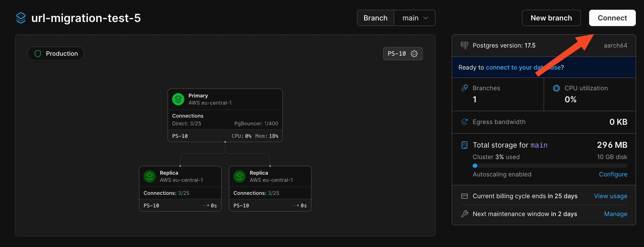Open the main branch selector dropdown

coord(414,18)
